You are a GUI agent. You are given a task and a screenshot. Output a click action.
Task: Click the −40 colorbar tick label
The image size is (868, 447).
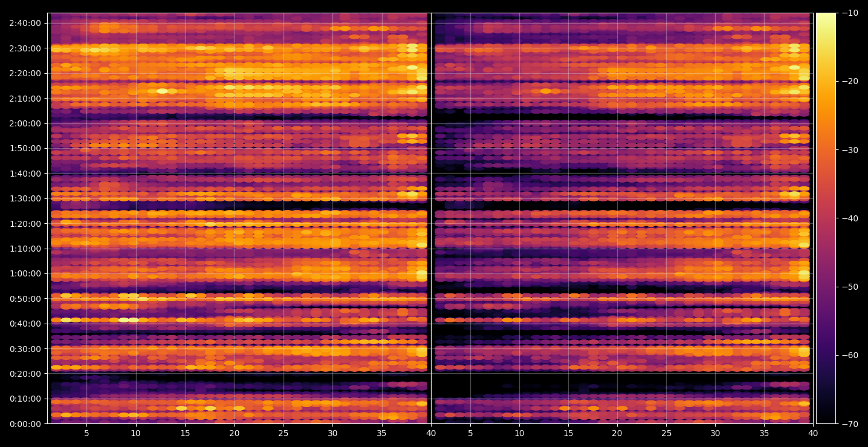(x=849, y=218)
